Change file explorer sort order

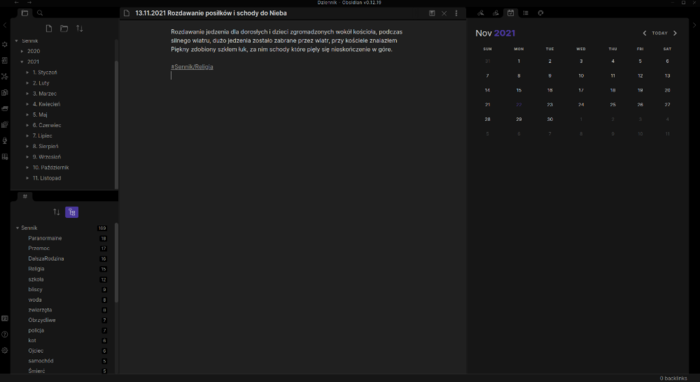(79, 29)
